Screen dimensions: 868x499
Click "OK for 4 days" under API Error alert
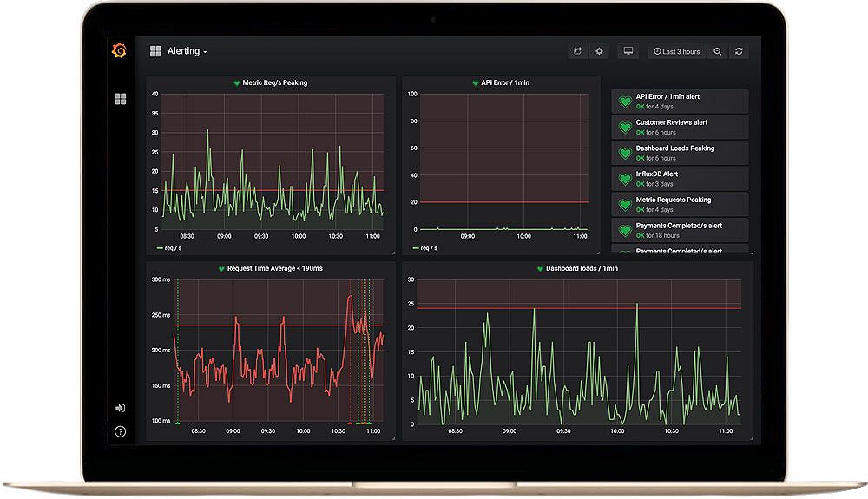[x=654, y=107]
